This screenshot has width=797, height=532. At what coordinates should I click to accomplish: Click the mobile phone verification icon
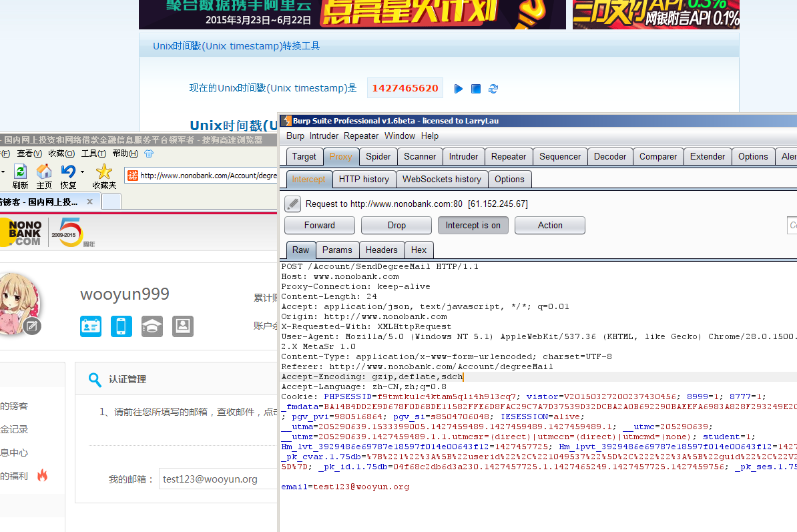(x=121, y=326)
